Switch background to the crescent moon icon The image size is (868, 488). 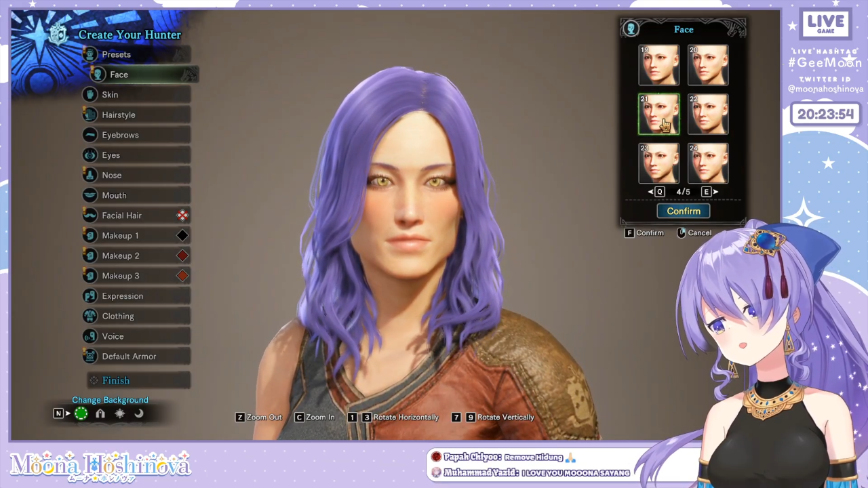(x=139, y=413)
